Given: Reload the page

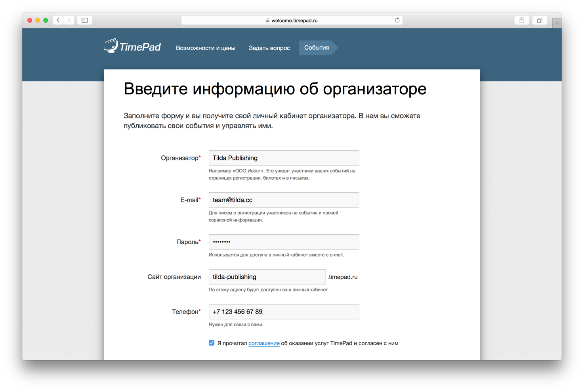Looking at the screenshot, I should [397, 20].
